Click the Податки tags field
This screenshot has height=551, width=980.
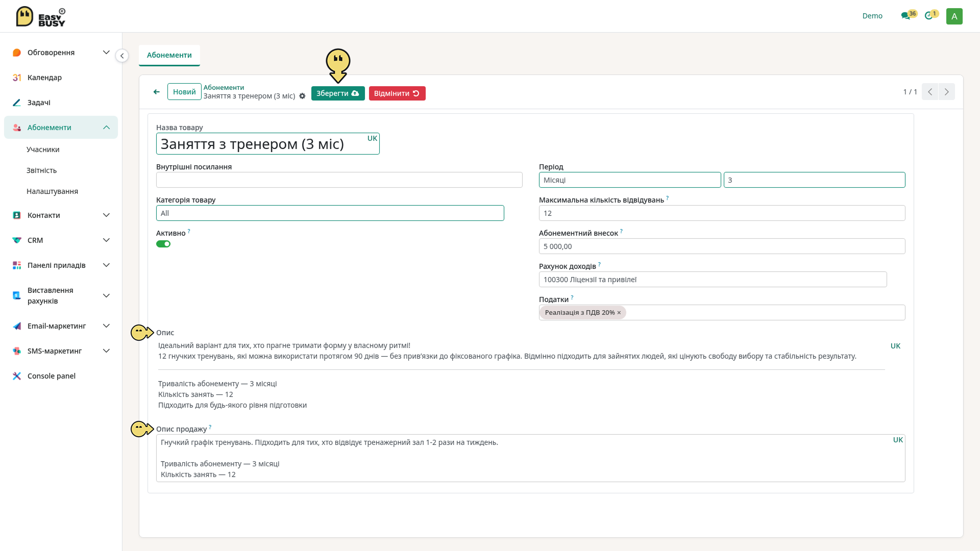pyautogui.click(x=722, y=313)
